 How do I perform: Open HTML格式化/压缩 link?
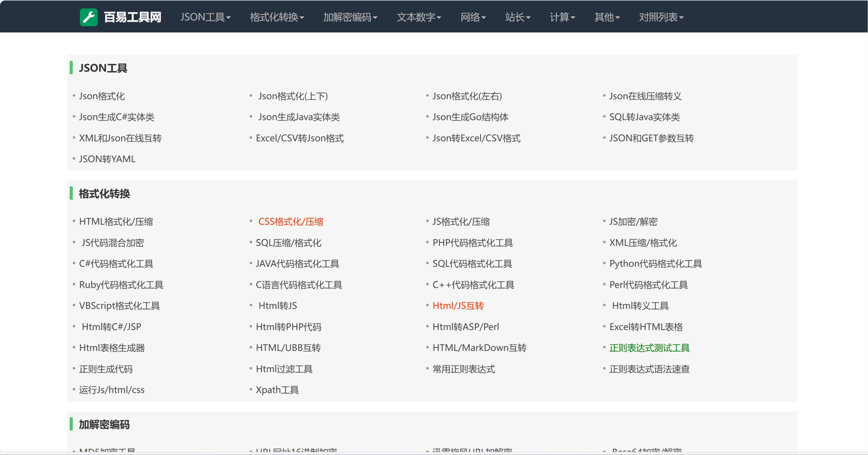[x=116, y=222]
